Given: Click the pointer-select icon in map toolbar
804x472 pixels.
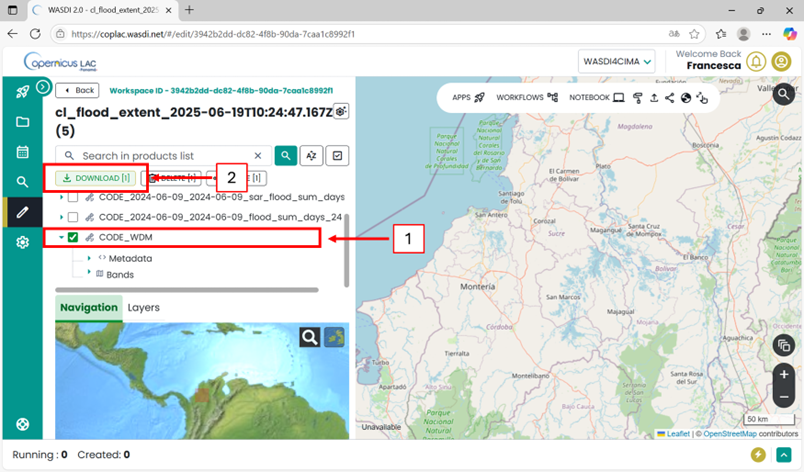Looking at the screenshot, I should 702,98.
